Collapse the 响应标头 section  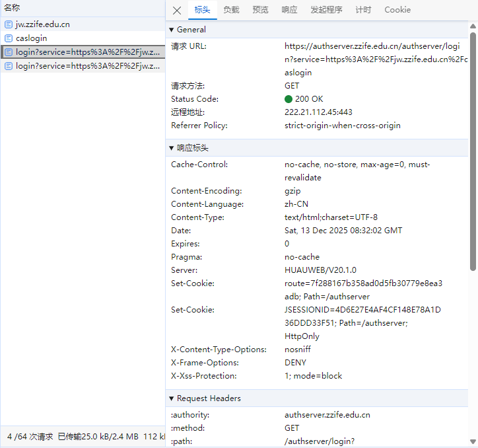tap(172, 148)
